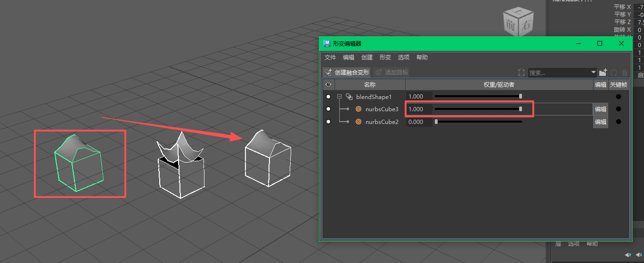This screenshot has width=644, height=263.
Task: Set keyframe dot for nurbsCube3
Action: click(x=619, y=109)
